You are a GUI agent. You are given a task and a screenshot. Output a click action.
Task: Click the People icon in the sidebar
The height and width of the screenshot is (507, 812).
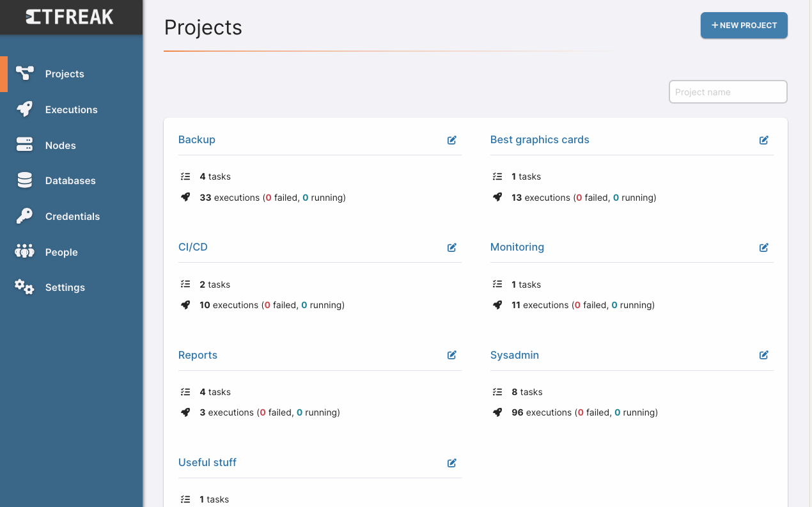(24, 252)
